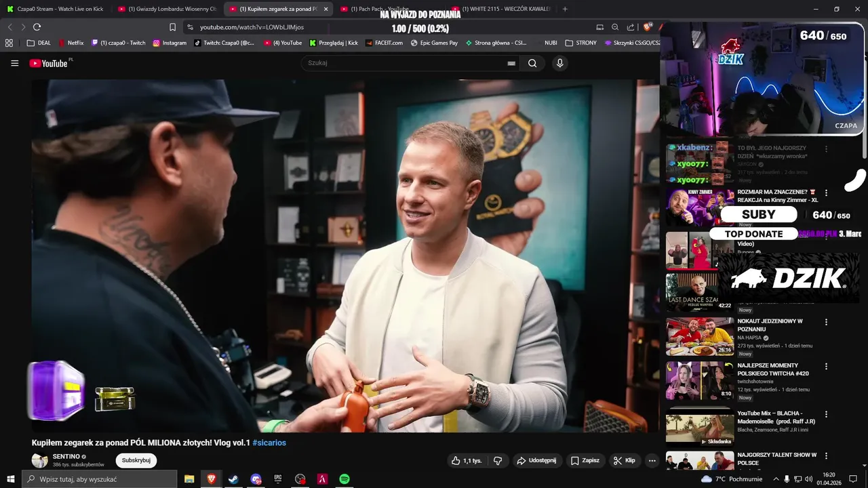The image size is (868, 488).
Task: Close the Kupiłem zegarek tab
Action: click(325, 9)
